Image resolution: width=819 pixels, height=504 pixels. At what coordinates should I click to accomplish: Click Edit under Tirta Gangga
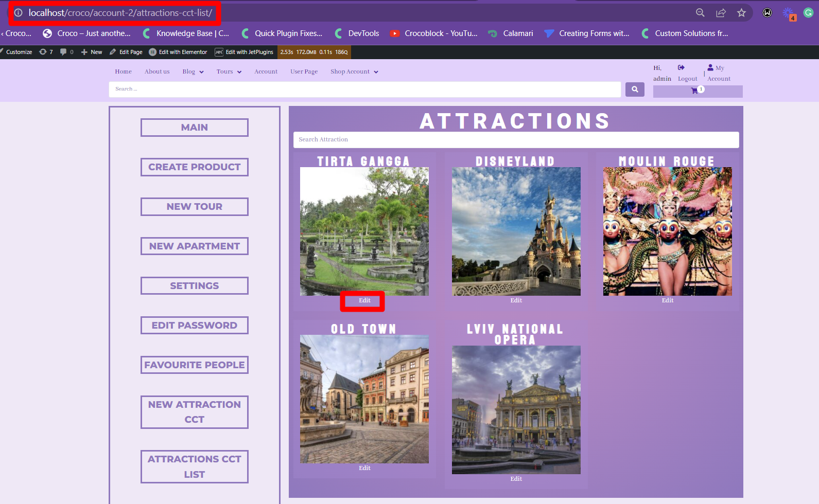click(x=364, y=301)
